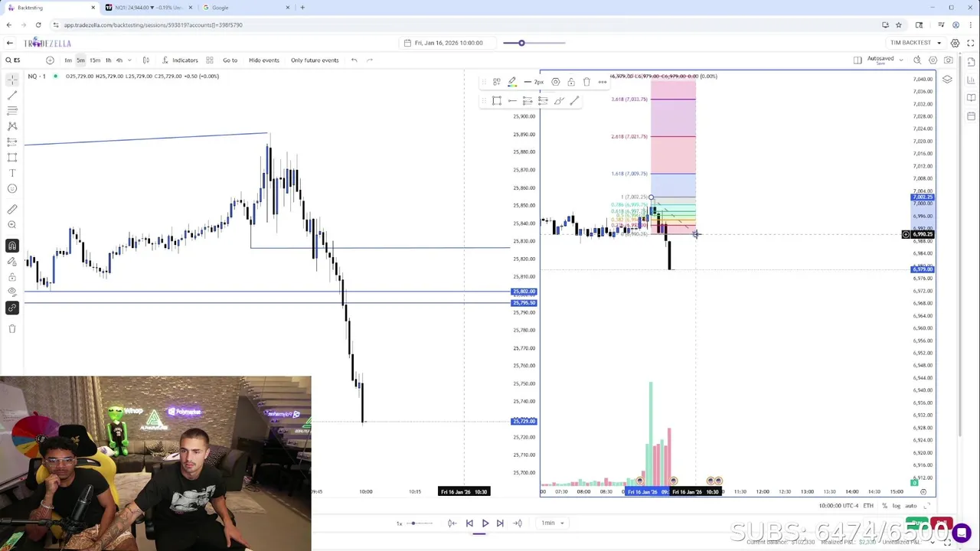Delete the selected drawing with trash icon
This screenshot has height=551, width=980.
click(x=586, y=82)
